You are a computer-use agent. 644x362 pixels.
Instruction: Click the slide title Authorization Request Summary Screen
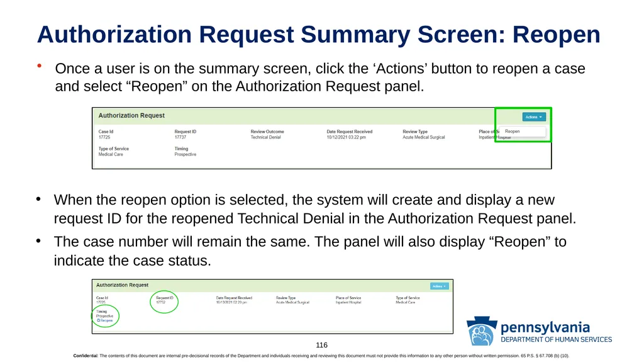(x=318, y=34)
